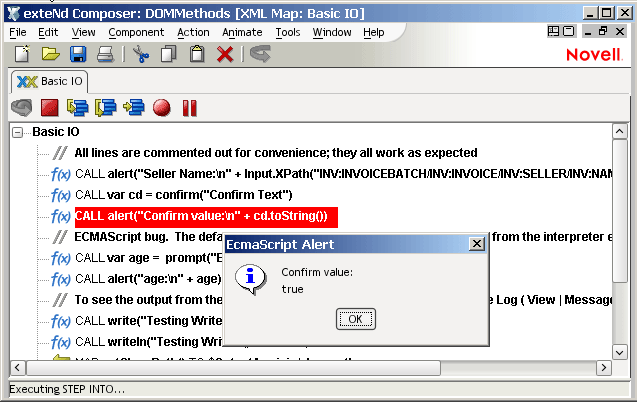Open the Edit menu
The image size is (637, 402).
pos(48,32)
